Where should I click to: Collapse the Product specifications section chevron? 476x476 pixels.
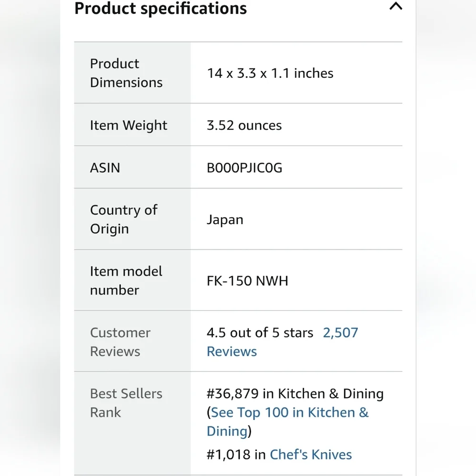396,6
